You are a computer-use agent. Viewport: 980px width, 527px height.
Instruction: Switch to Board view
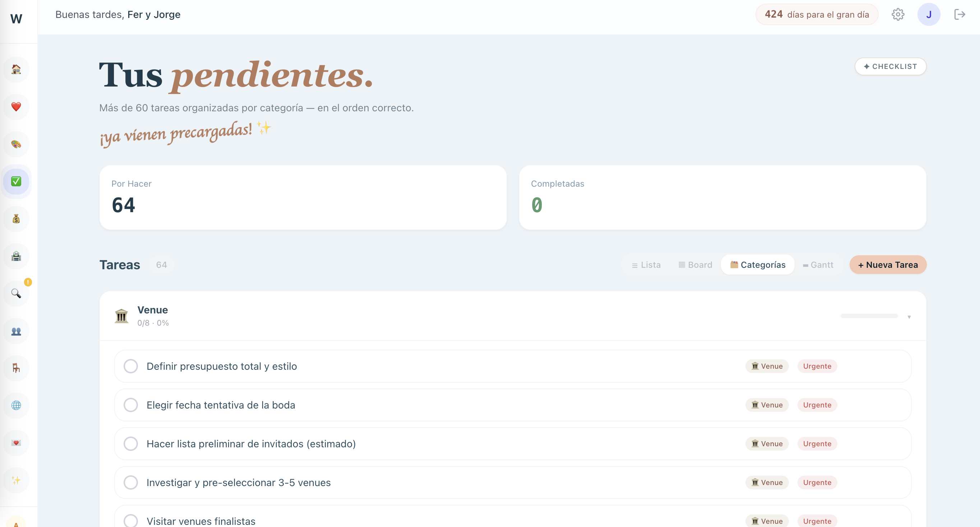click(x=695, y=265)
